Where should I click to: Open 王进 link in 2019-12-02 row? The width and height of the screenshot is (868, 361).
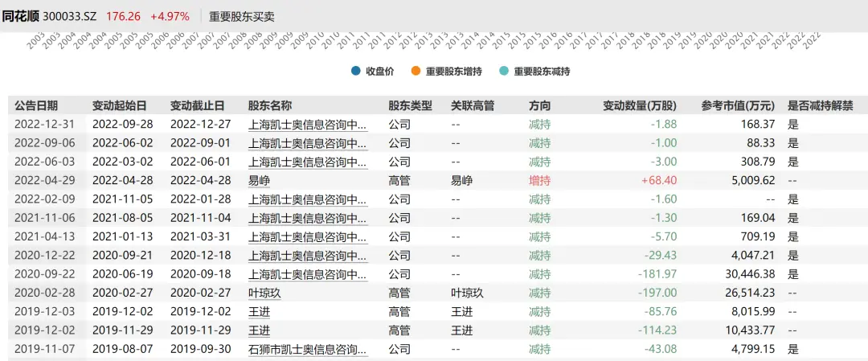(x=259, y=330)
